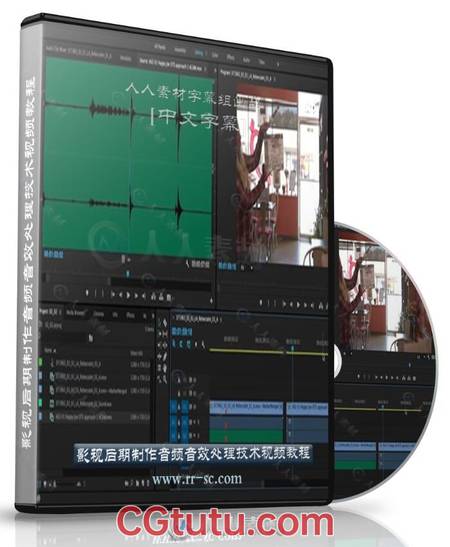Toggle the source patch on the middle audio track

point(174,422)
